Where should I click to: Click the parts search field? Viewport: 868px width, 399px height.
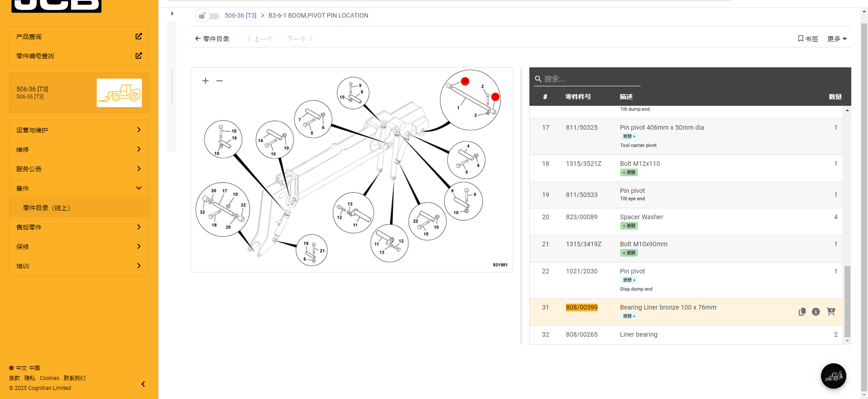590,79
